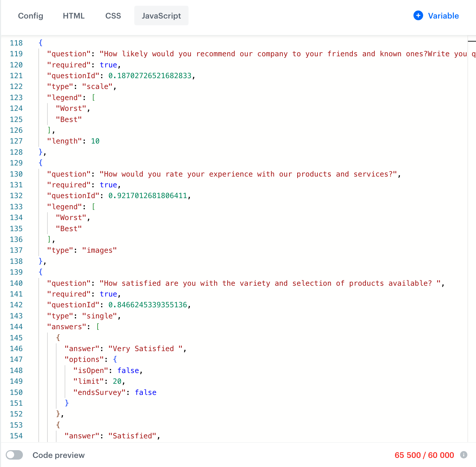Click the blue plus icon beside Variable
This screenshot has height=467, width=476.
coord(418,15)
